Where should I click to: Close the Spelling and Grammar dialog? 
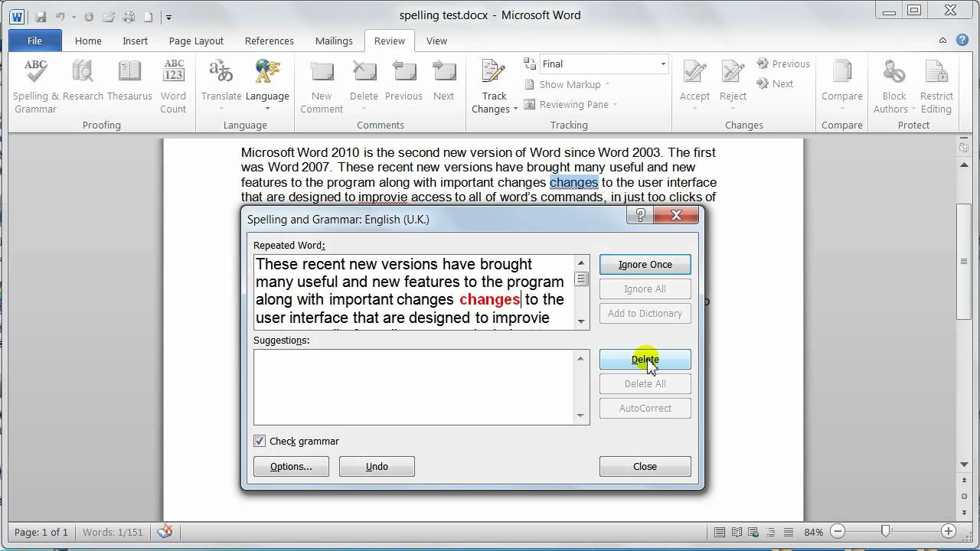[x=645, y=466]
